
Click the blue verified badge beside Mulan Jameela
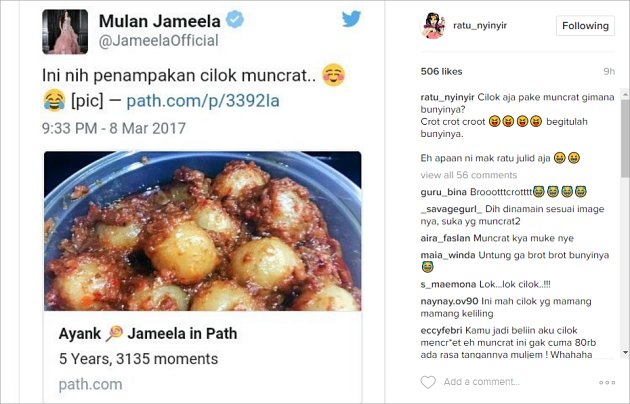tap(235, 20)
